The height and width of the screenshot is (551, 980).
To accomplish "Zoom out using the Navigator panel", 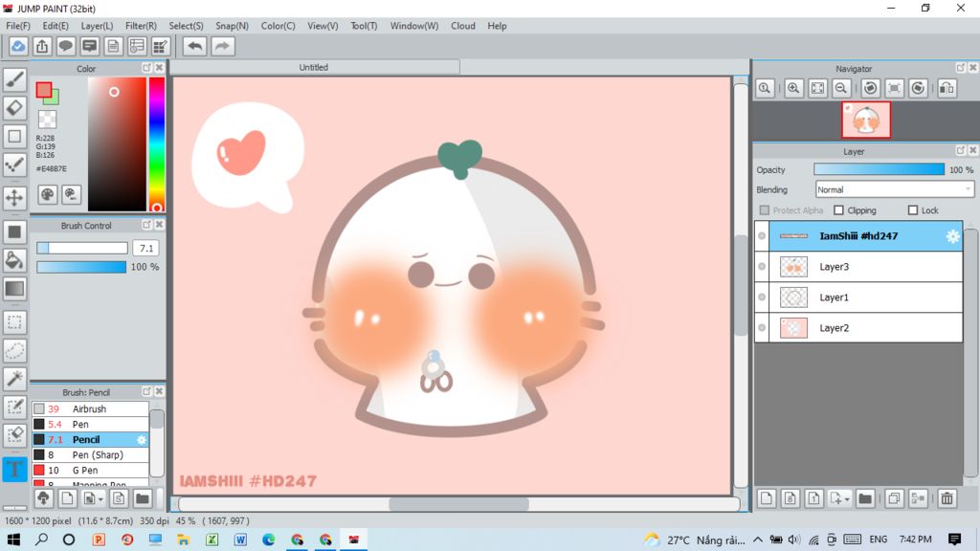I will [x=841, y=88].
